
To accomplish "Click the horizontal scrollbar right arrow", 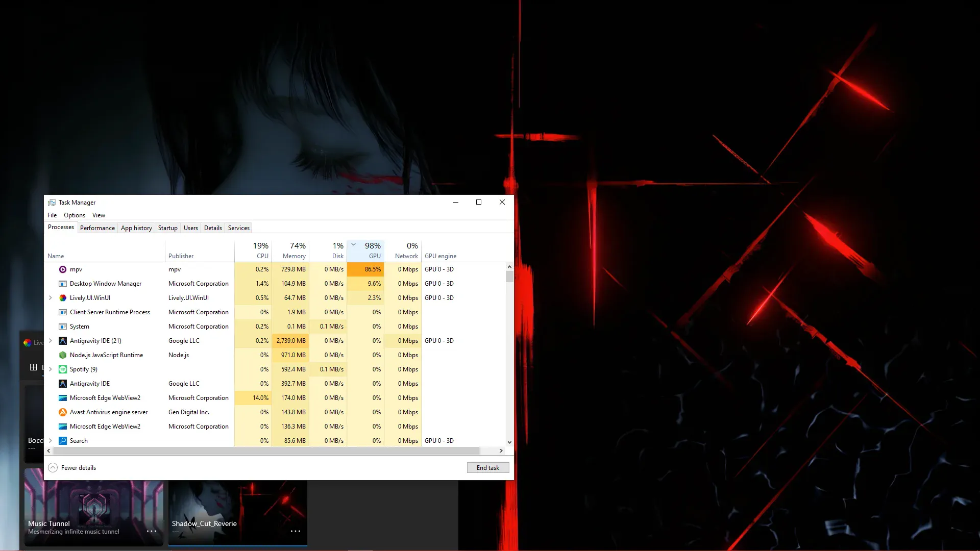I will coord(501,451).
